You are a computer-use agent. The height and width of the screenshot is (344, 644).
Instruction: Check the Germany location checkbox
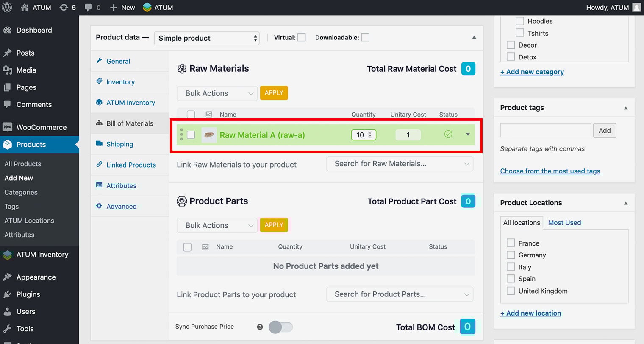[511, 255]
